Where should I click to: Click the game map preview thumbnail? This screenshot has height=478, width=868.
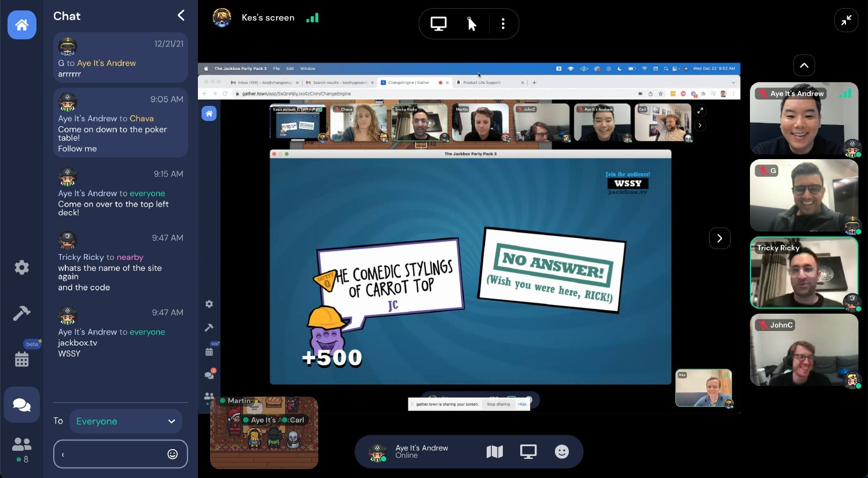tap(264, 433)
